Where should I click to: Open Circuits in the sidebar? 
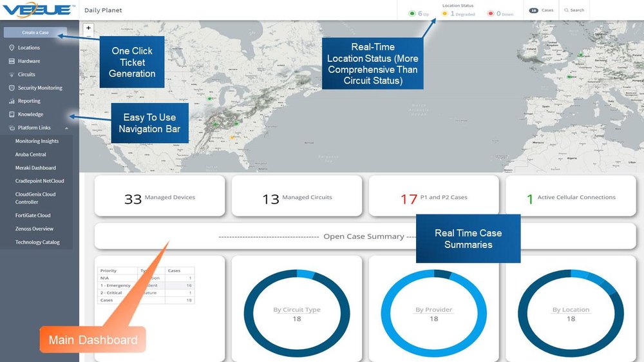coord(26,74)
